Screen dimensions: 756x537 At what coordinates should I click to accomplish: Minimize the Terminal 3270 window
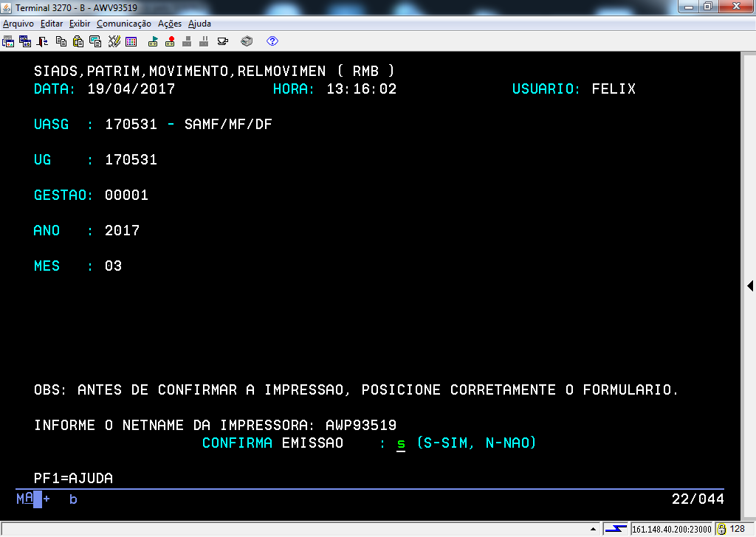coord(689,7)
